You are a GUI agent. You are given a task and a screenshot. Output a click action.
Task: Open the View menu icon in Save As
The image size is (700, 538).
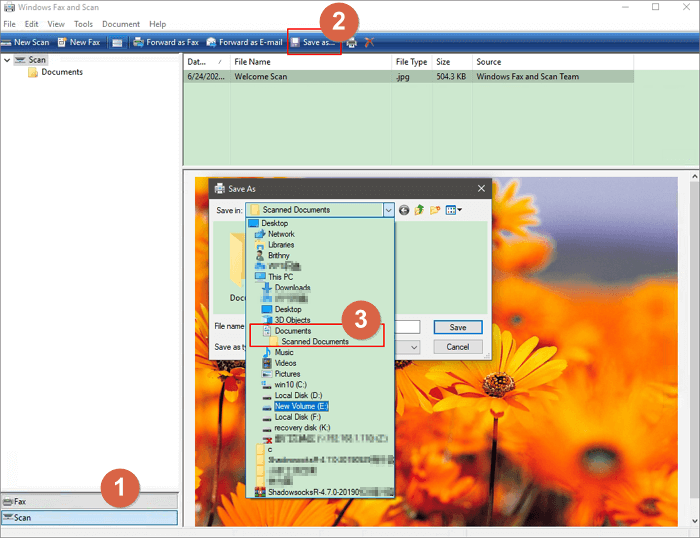(x=454, y=210)
